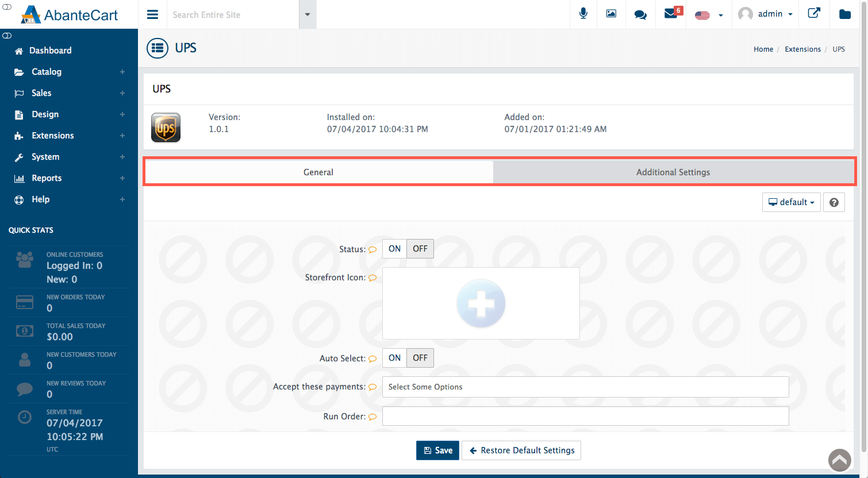This screenshot has width=868, height=478.
Task: Click the Reports bar chart icon
Action: (20, 179)
